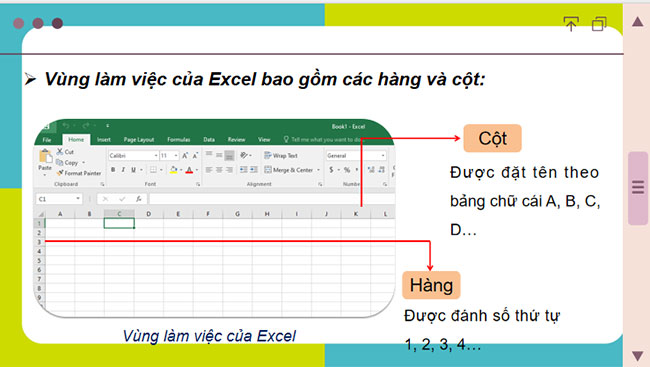
Task: Toggle Bottom Align in Alignment group
Action: [229, 156]
